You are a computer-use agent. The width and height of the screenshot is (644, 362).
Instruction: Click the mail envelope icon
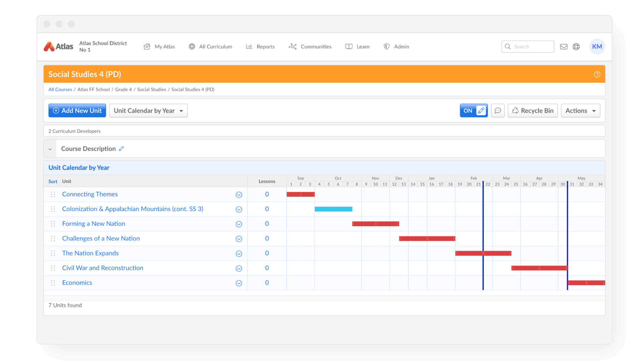point(563,46)
